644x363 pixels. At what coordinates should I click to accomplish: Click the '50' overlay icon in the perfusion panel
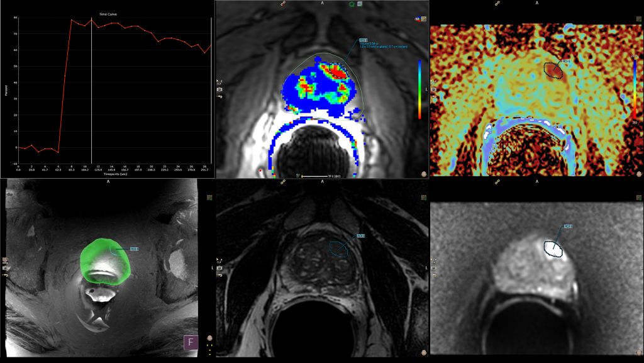click(x=418, y=19)
